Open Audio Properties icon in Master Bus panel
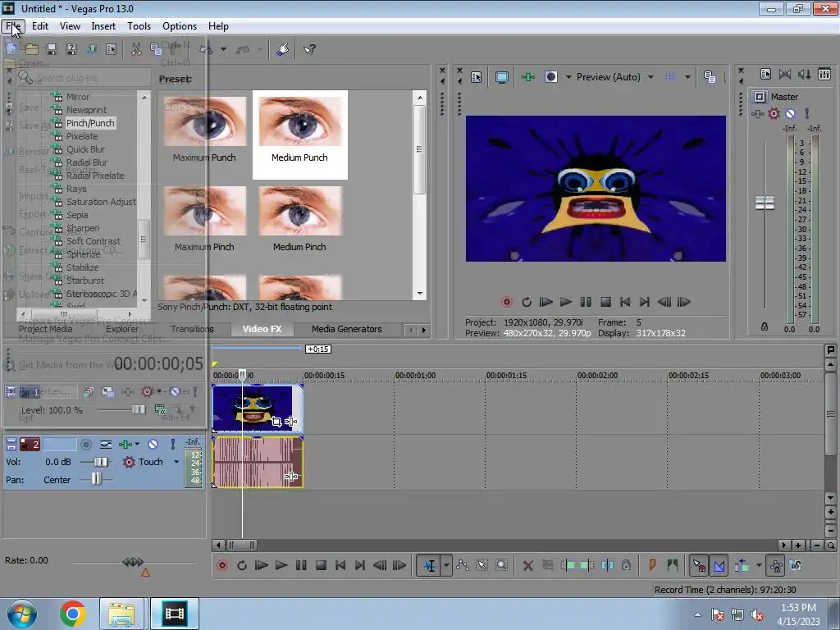The width and height of the screenshot is (840, 630). pyautogui.click(x=765, y=75)
